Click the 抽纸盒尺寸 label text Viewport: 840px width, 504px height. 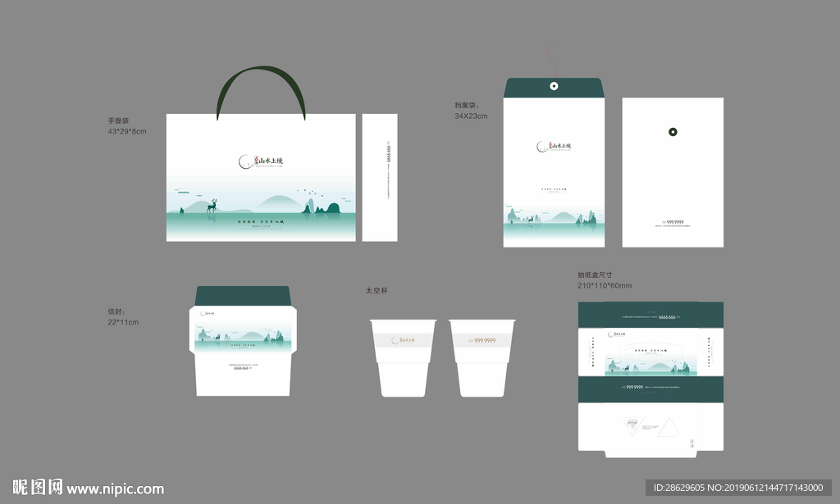595,275
